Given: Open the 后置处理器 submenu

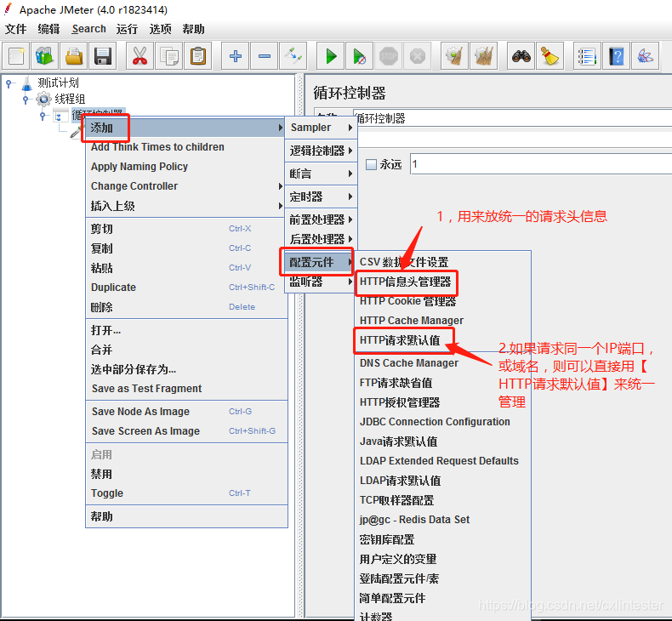Looking at the screenshot, I should (321, 239).
